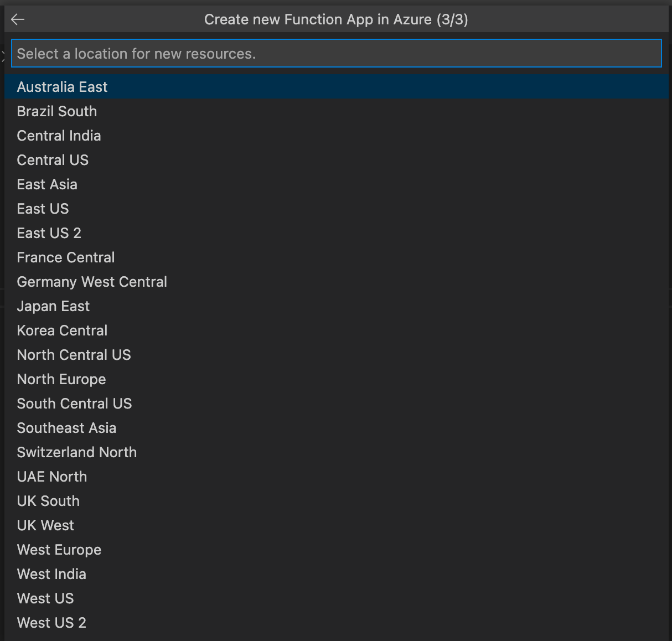Select France Central region
Image resolution: width=672 pixels, height=641 pixels.
pyautogui.click(x=66, y=257)
